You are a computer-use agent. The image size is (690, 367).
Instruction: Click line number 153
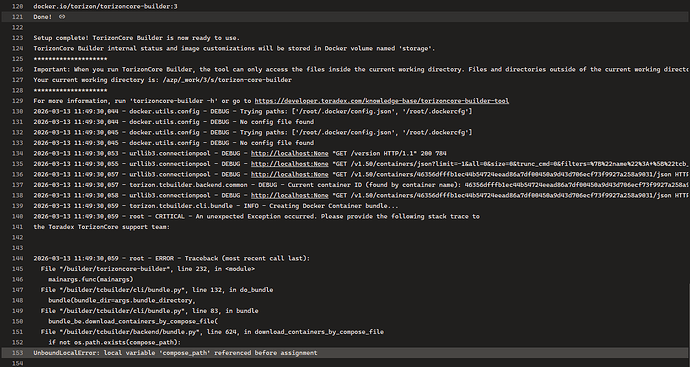tap(18, 353)
